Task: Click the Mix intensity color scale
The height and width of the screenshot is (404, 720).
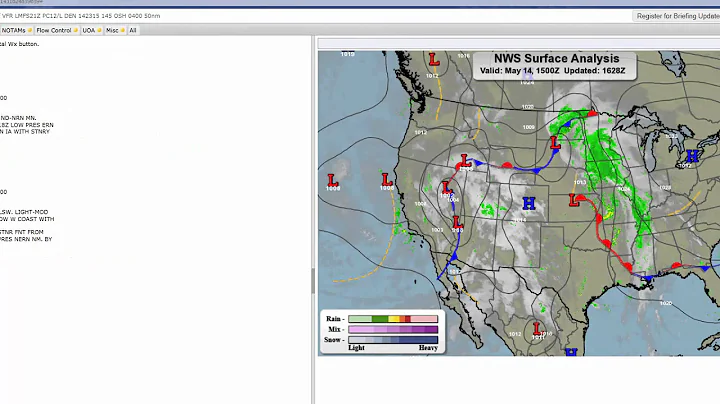Action: [393, 329]
